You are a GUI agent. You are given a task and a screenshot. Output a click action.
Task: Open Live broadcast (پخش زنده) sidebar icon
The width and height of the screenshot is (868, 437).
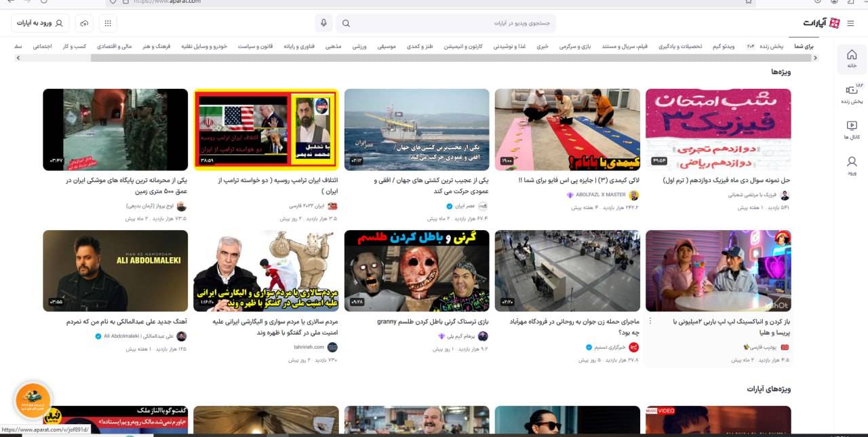click(852, 94)
